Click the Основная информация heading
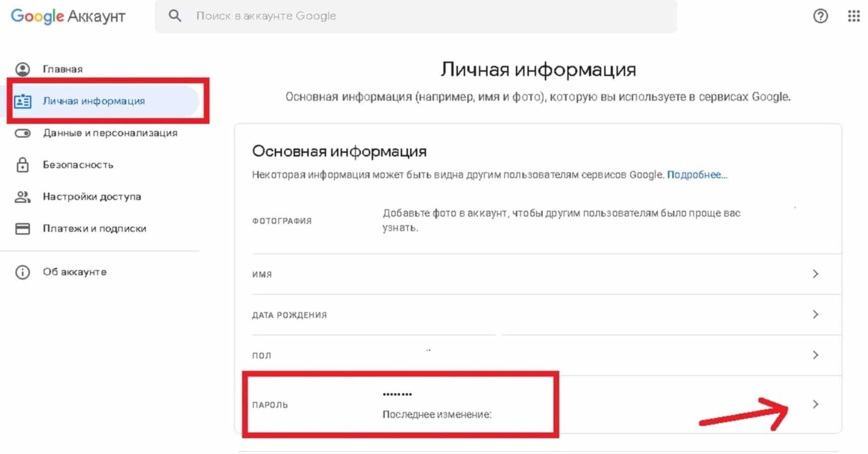 pos(339,151)
